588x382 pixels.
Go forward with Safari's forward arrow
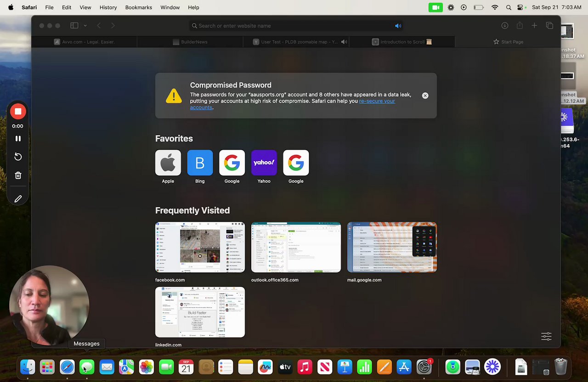113,26
